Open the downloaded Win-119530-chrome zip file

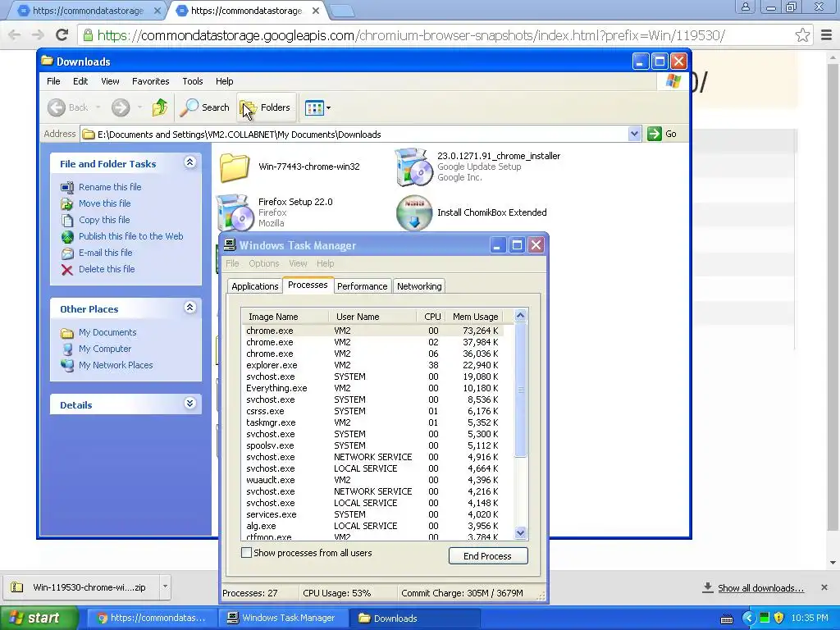[x=82, y=587]
